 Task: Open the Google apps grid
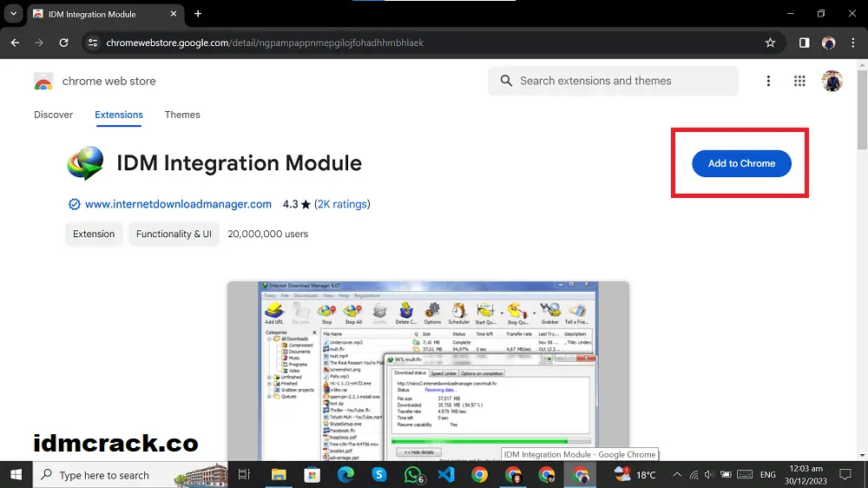[799, 81]
